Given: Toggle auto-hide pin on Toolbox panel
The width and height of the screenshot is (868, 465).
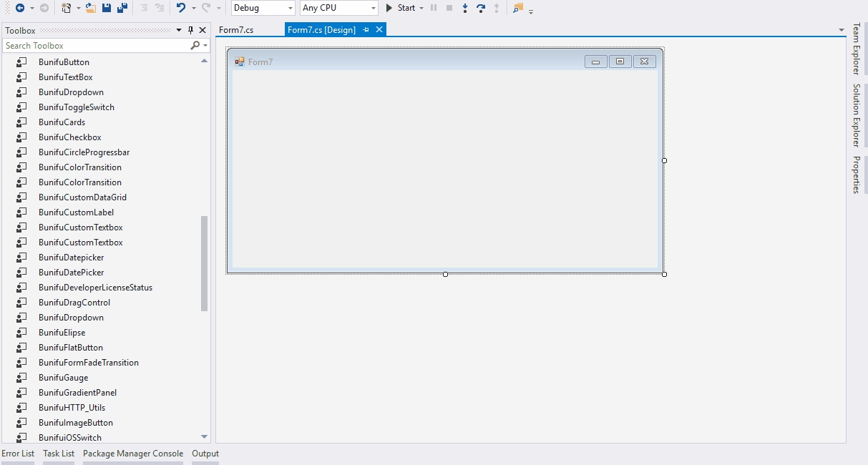Looking at the screenshot, I should 190,30.
